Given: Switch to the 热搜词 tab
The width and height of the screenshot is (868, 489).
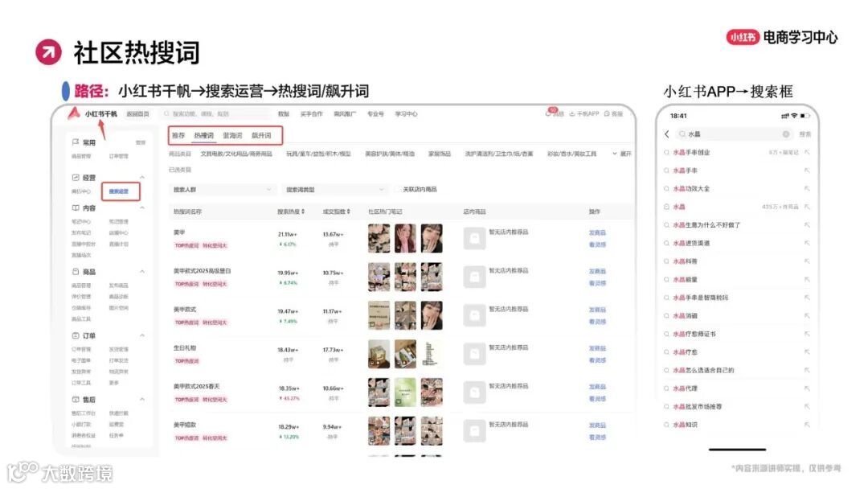Looking at the screenshot, I should click(x=203, y=135).
